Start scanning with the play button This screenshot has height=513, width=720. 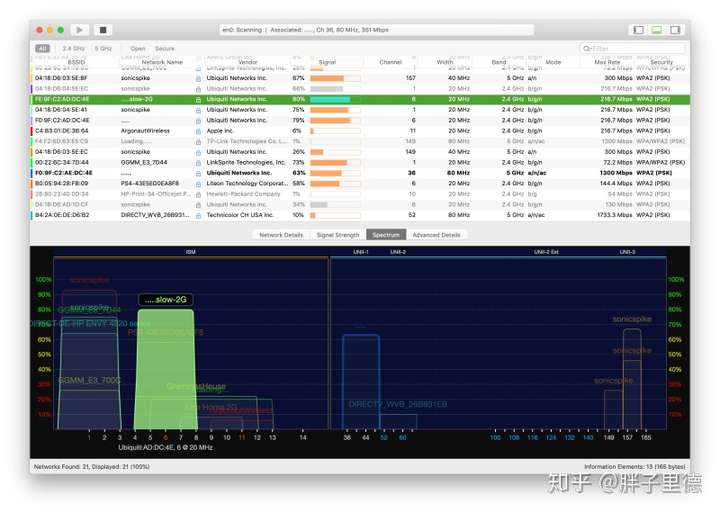coord(79,30)
